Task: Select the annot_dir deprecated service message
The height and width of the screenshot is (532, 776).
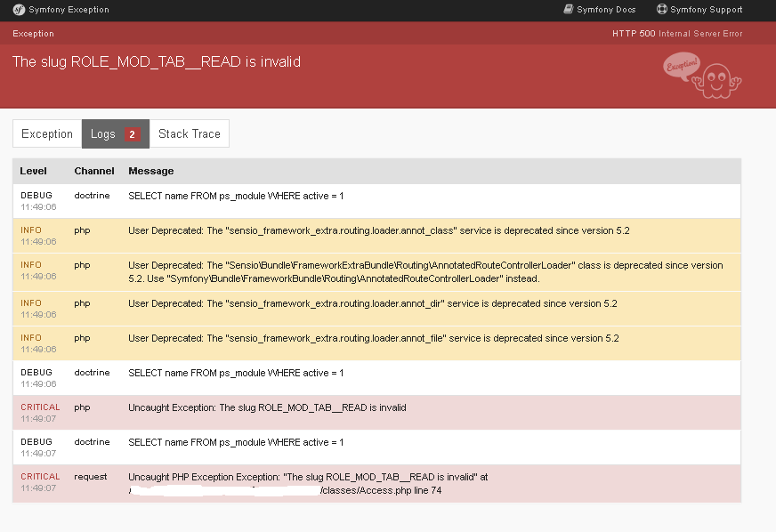Action: pos(373,303)
